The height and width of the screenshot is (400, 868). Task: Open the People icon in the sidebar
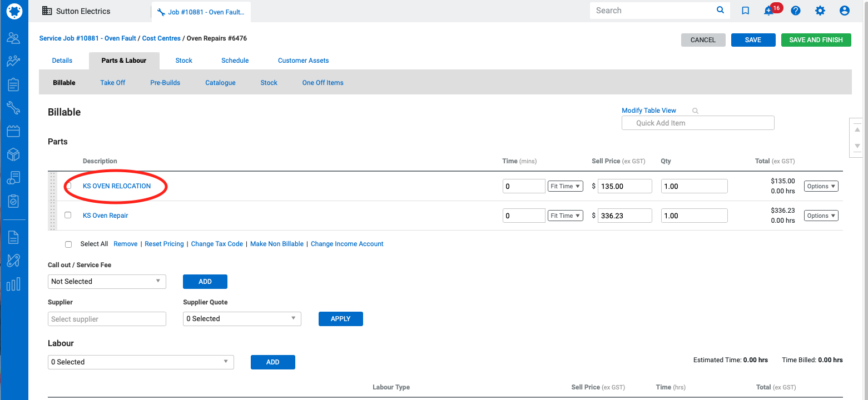13,38
